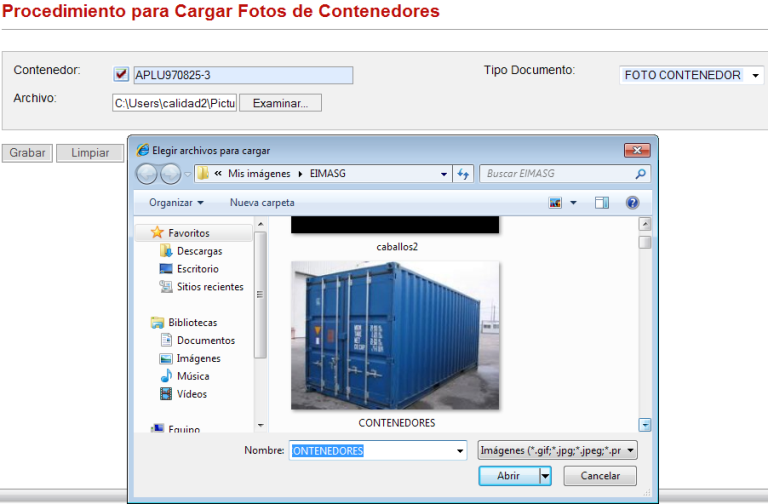Click the Examinar button

coord(281,103)
